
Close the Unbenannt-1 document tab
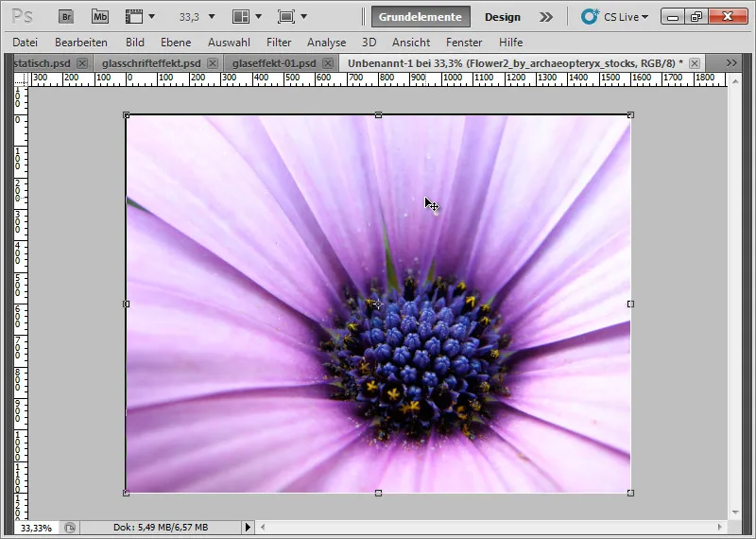[x=695, y=63]
